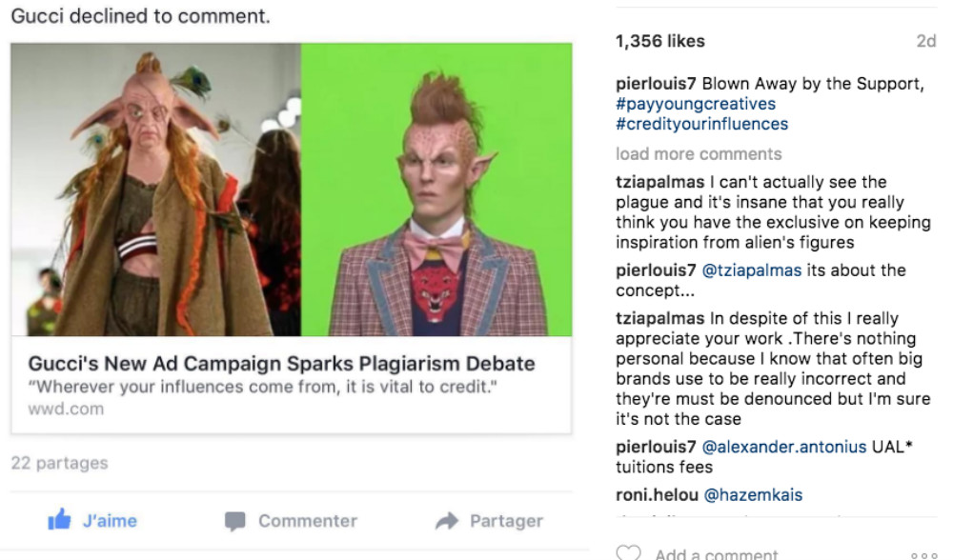View the 1,356 likes list
The image size is (953, 560).
(x=660, y=41)
